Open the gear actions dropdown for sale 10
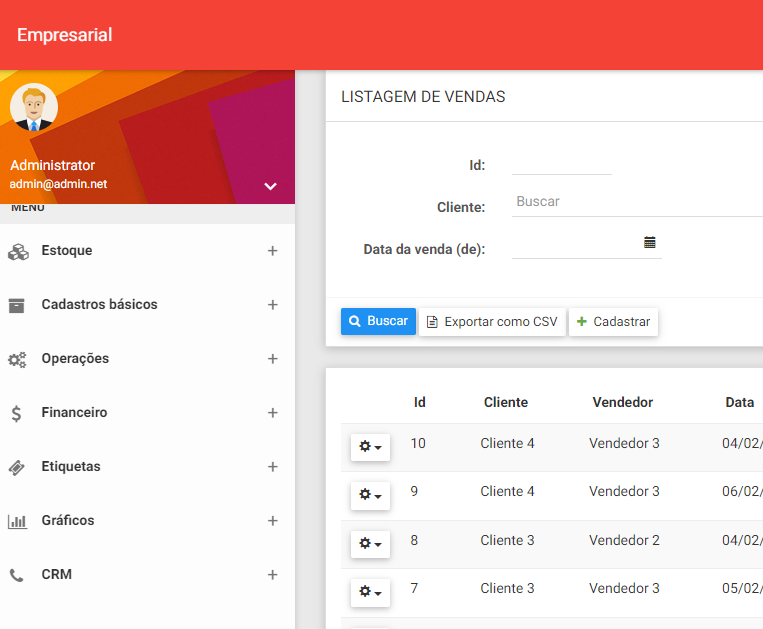The height and width of the screenshot is (629, 763). (x=370, y=447)
